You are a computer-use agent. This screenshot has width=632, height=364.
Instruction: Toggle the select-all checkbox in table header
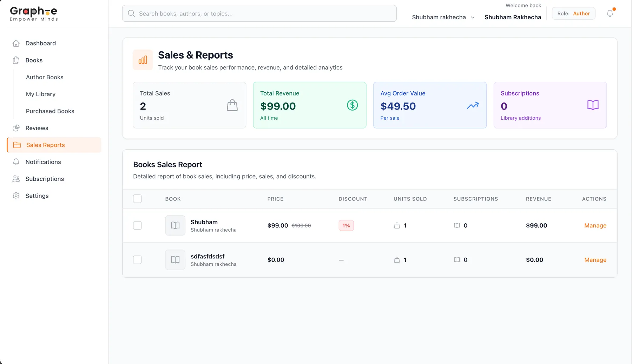[137, 199]
